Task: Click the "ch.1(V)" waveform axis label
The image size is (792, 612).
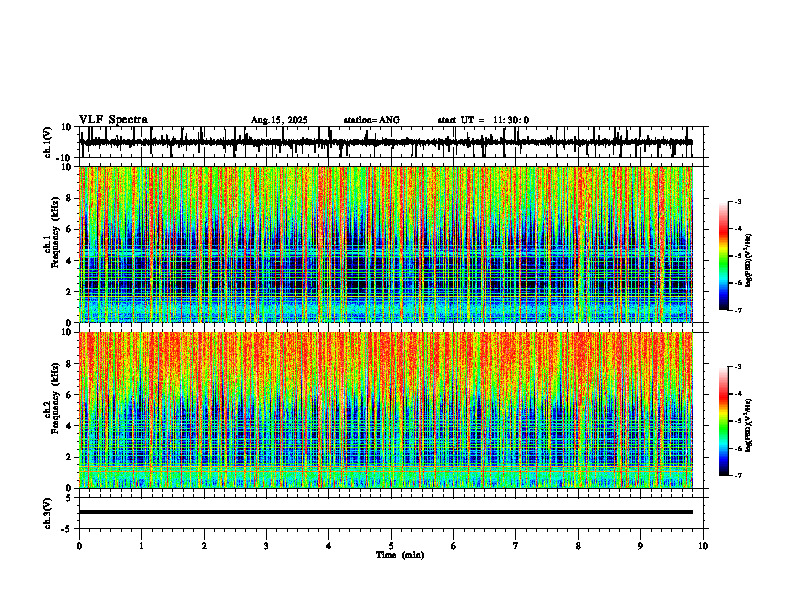Action: coord(48,142)
